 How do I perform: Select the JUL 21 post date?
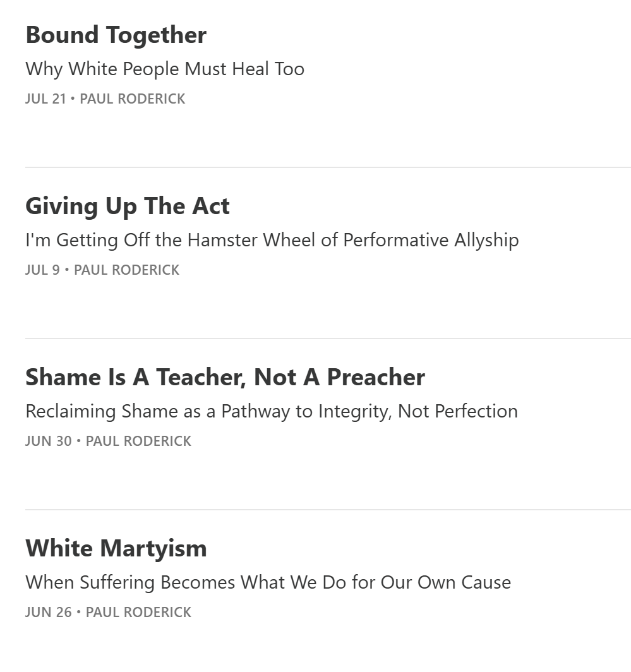[46, 99]
